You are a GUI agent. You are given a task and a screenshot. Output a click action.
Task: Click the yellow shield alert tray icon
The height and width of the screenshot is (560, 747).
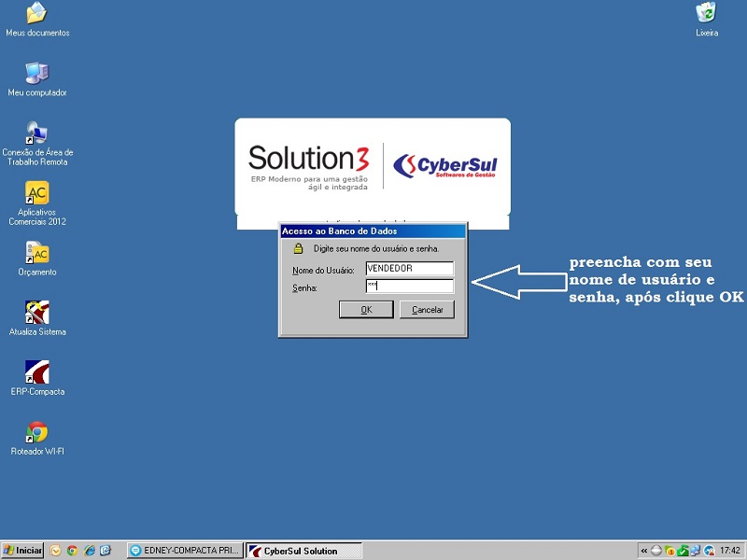click(x=669, y=551)
